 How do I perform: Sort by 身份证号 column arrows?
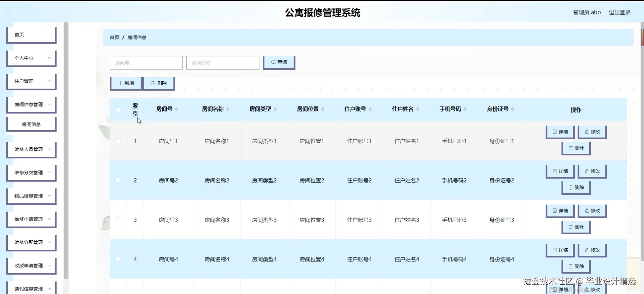coord(513,109)
